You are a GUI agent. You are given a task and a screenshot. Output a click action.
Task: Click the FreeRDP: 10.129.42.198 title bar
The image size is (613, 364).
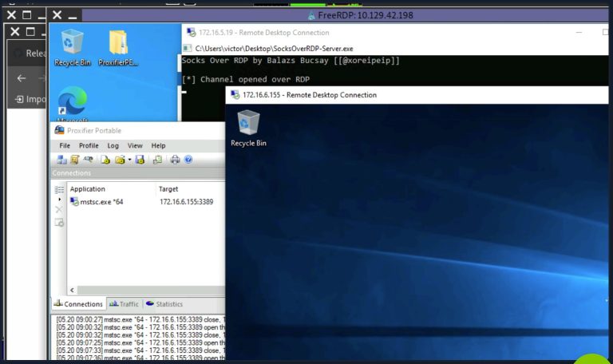click(345, 15)
